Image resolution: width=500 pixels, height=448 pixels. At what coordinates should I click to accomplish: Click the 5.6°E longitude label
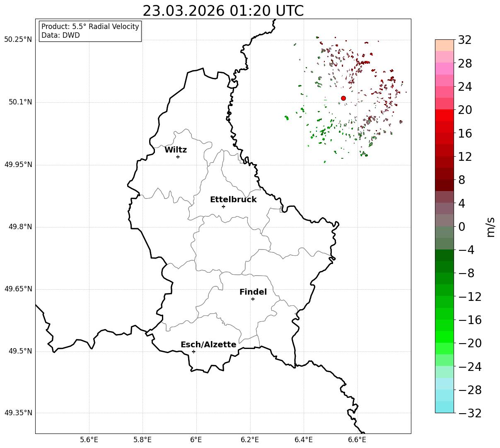pos(89,439)
